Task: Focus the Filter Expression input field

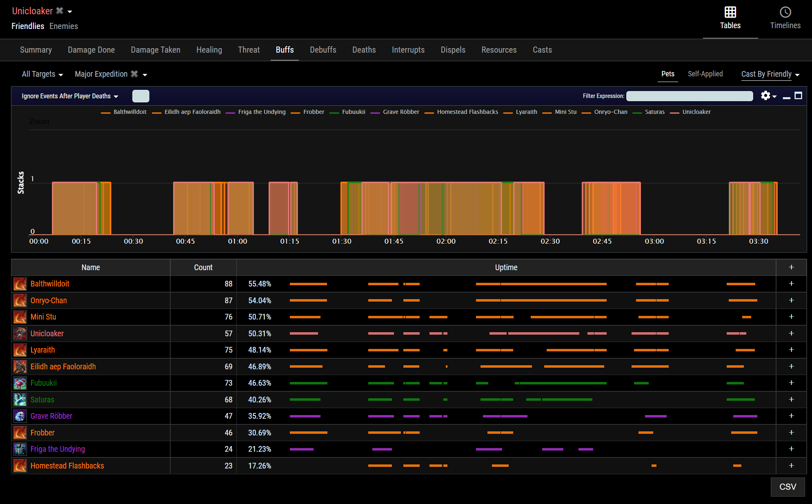Action: coord(689,96)
